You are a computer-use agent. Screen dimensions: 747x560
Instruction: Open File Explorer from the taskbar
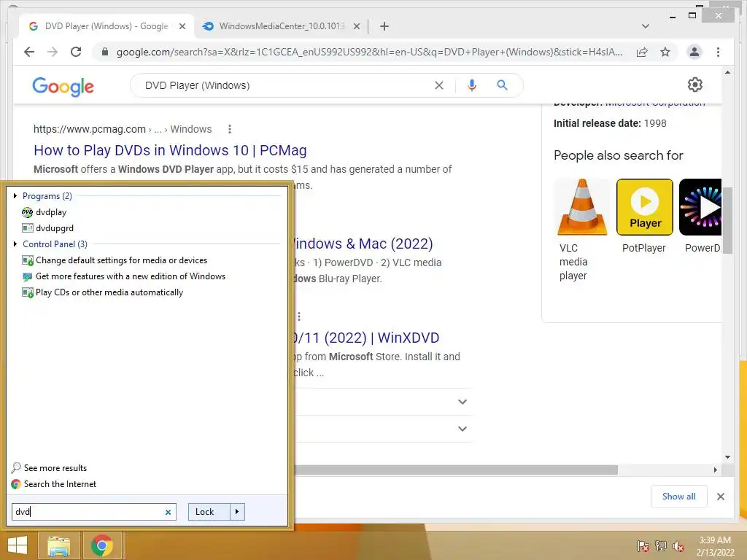58,545
